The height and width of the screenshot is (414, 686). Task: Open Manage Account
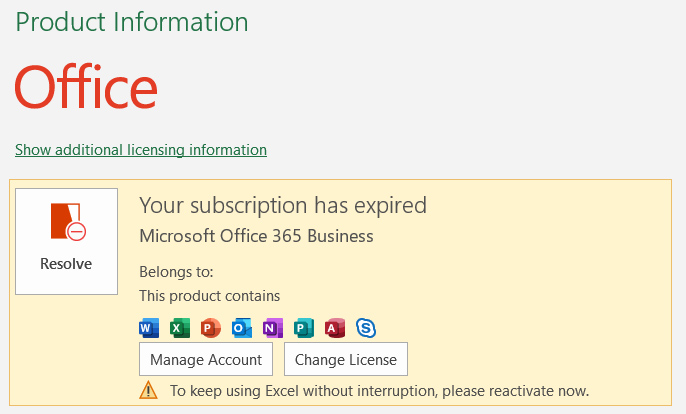[x=206, y=359]
